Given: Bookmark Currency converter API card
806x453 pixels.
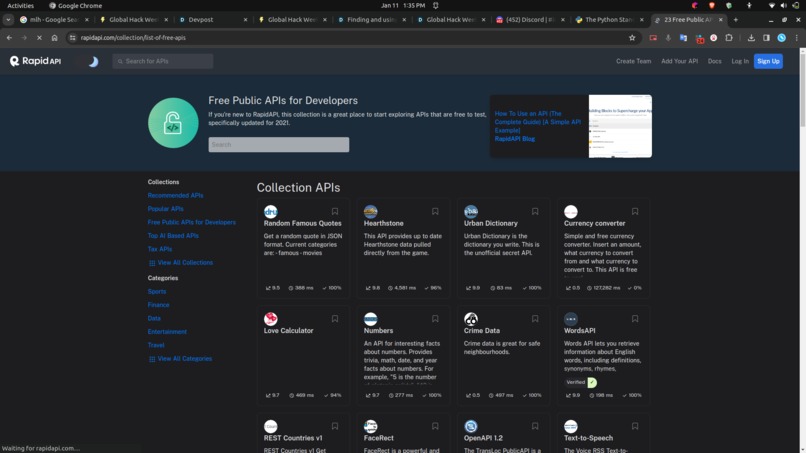Looking at the screenshot, I should click(x=635, y=211).
